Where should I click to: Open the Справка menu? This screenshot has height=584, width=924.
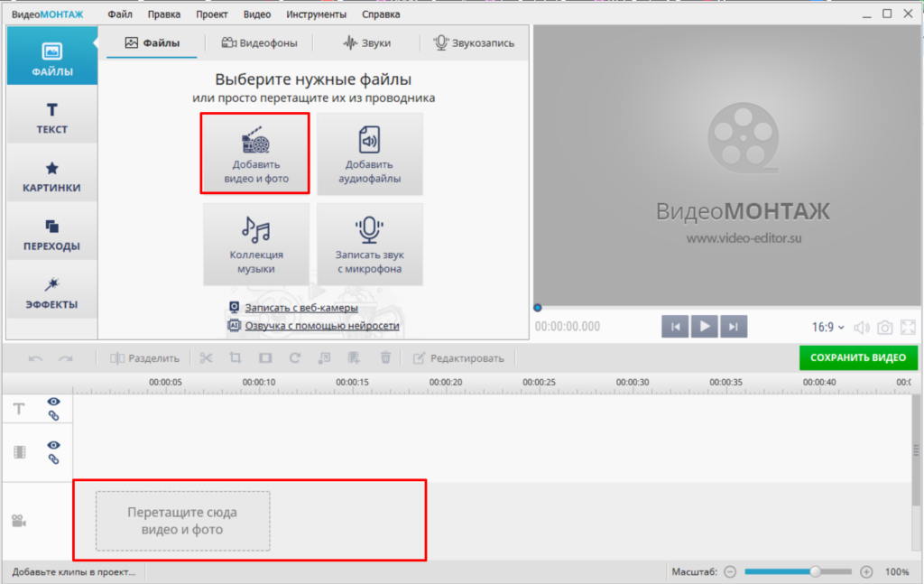pos(382,14)
